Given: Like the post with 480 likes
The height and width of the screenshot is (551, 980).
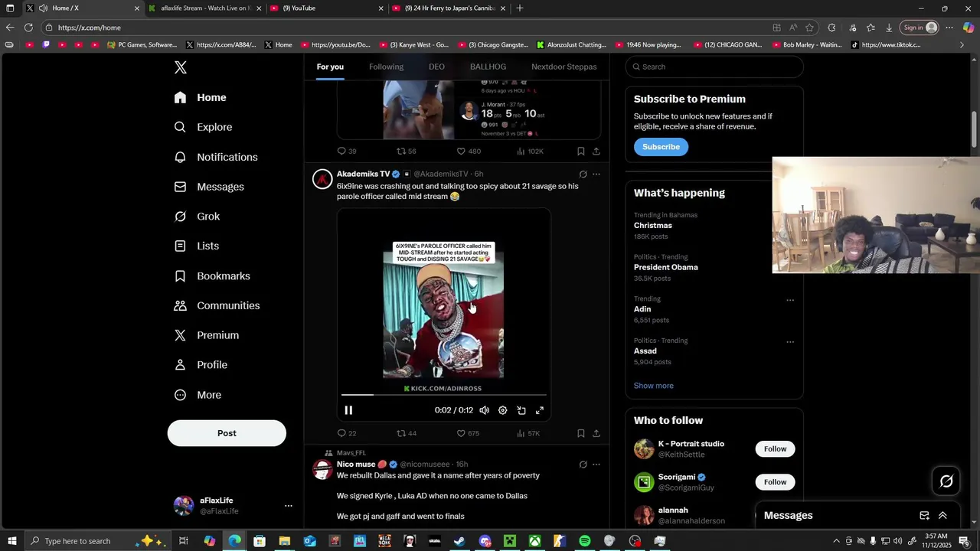Looking at the screenshot, I should tap(469, 152).
